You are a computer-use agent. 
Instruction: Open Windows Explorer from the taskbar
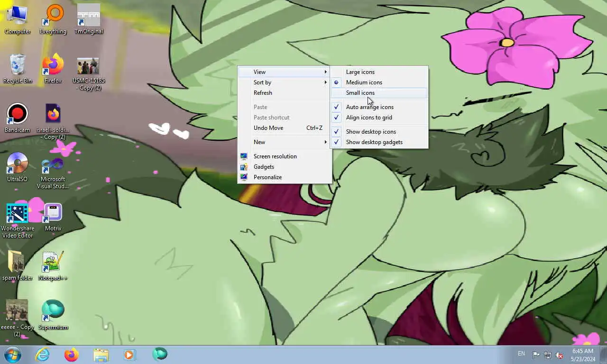point(101,355)
